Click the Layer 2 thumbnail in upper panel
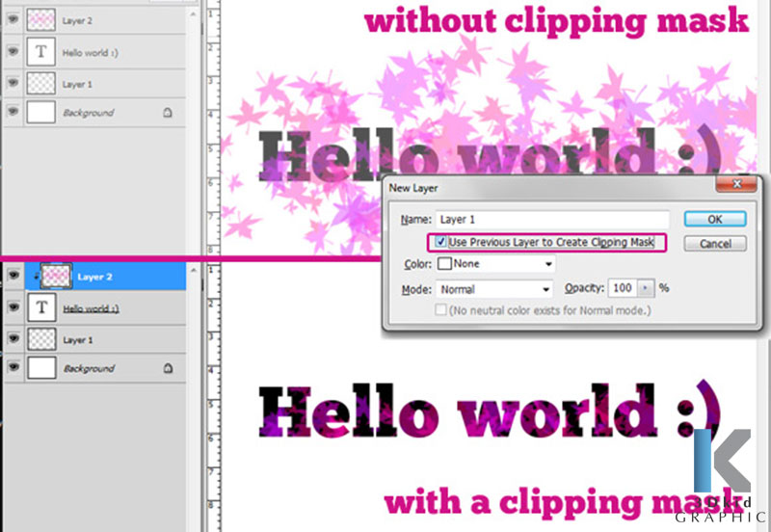 click(x=40, y=19)
